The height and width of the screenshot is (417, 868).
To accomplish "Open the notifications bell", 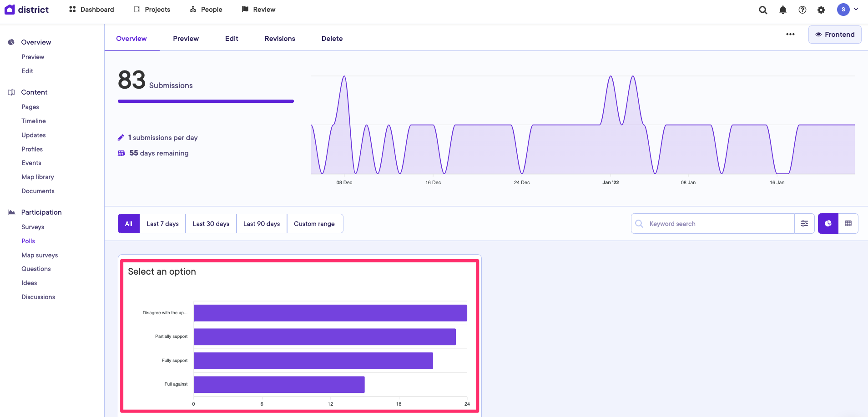I will tap(783, 10).
